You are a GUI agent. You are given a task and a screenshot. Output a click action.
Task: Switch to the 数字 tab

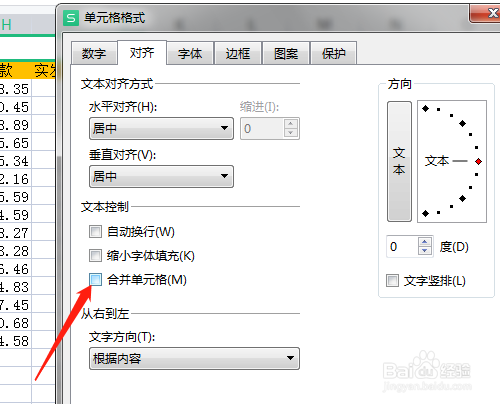click(94, 53)
